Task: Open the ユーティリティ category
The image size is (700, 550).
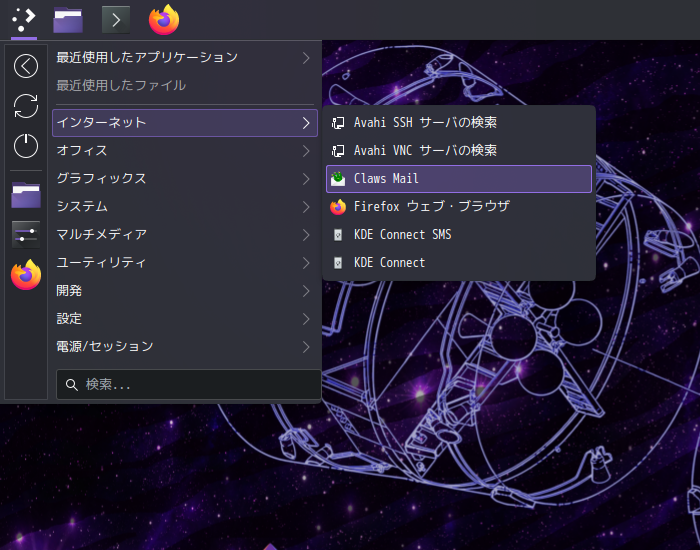Action: [184, 262]
